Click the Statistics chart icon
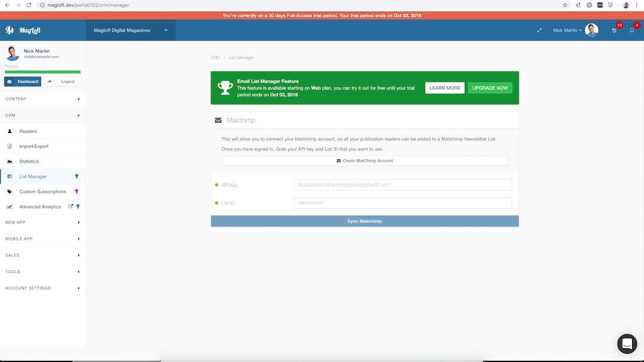This screenshot has height=362, width=644. point(10,162)
